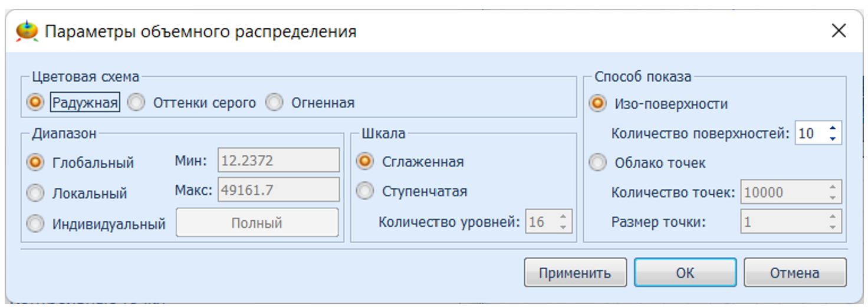
Task: Select Облако точек display method
Action: pyautogui.click(x=598, y=162)
